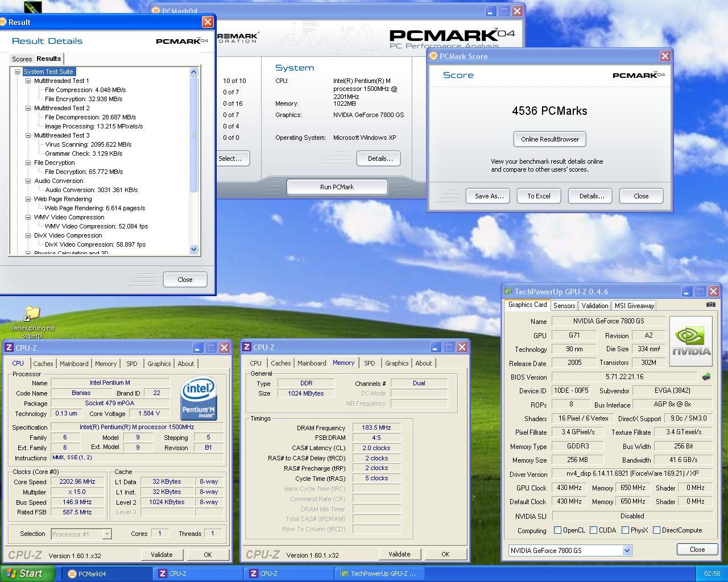Open the SPD tab in the memory CPU-Z window
Image resolution: width=728 pixels, height=582 pixels.
click(x=370, y=363)
